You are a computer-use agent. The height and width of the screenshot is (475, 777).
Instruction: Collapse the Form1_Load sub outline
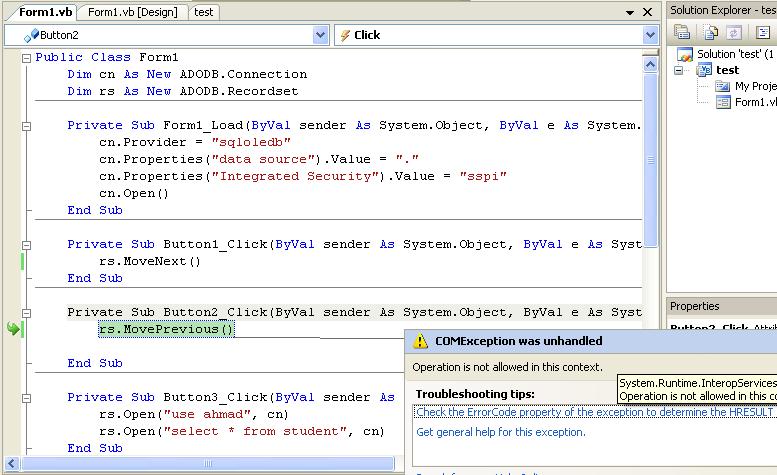[x=26, y=126]
